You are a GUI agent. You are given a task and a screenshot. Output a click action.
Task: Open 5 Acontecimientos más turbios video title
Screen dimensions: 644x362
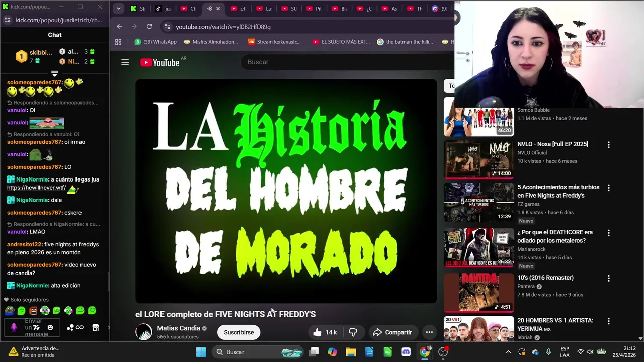tap(558, 191)
